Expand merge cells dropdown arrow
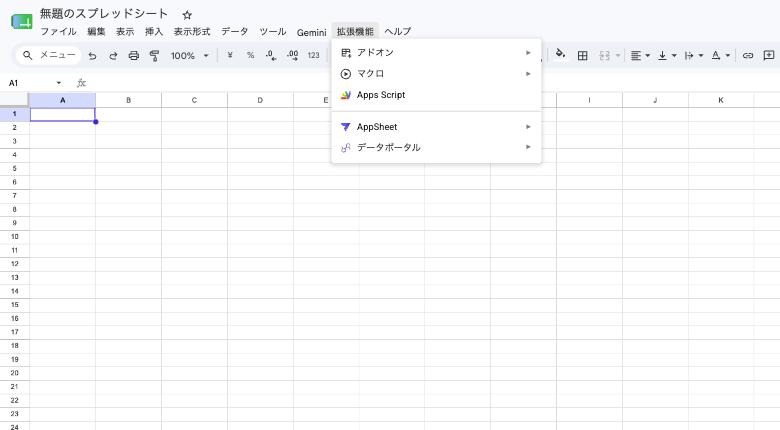 pos(618,56)
